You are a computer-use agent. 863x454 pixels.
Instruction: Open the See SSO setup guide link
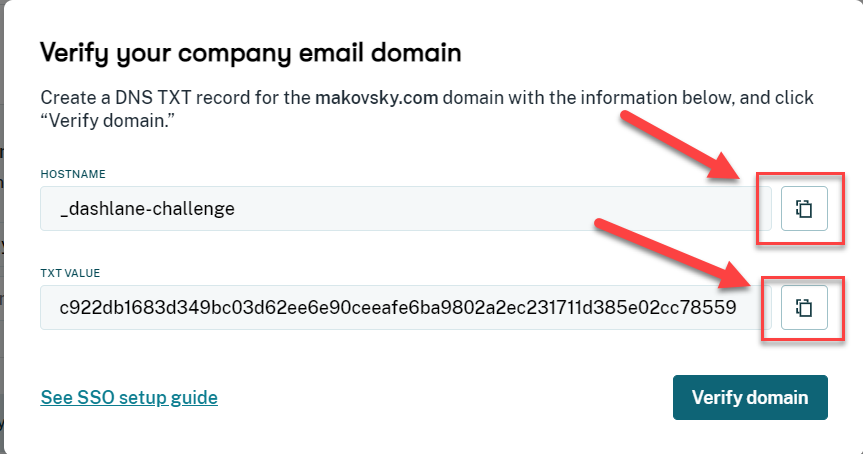coord(129,397)
